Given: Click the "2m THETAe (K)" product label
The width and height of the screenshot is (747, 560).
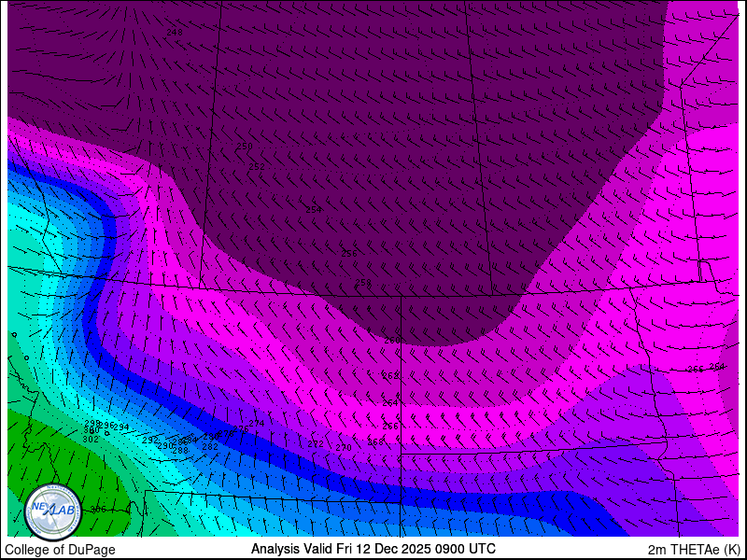Looking at the screenshot, I should click(x=694, y=550).
